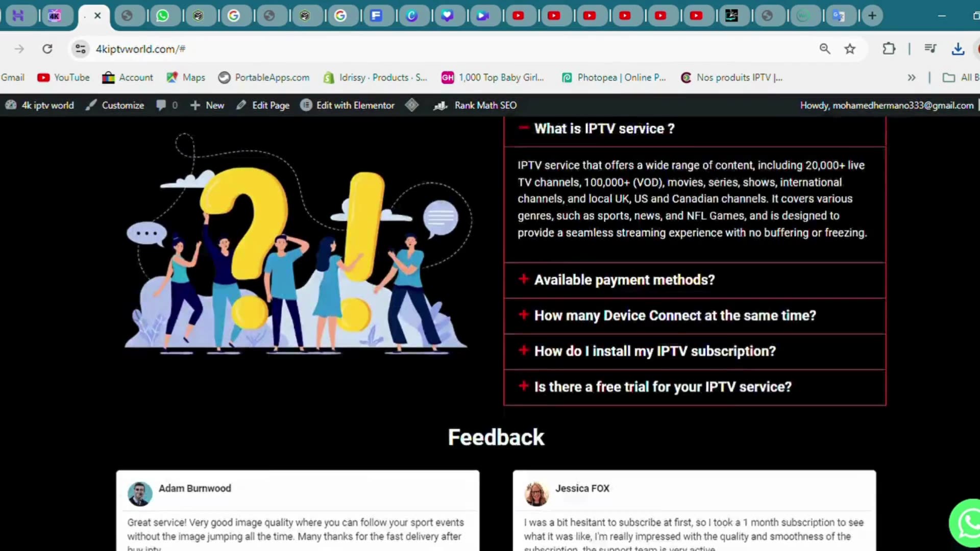Click the zoom magnifier icon in address bar
The image size is (980, 551).
coord(825,49)
